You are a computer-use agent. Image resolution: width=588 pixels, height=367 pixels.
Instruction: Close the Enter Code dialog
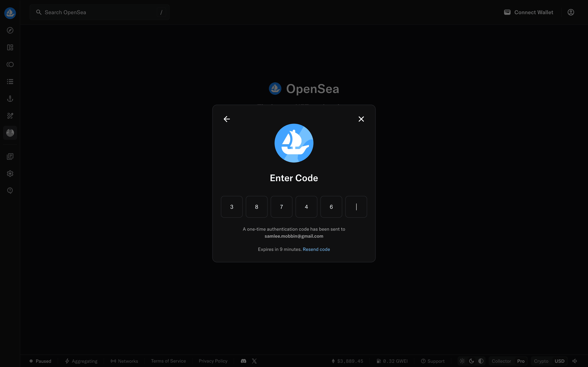point(361,119)
